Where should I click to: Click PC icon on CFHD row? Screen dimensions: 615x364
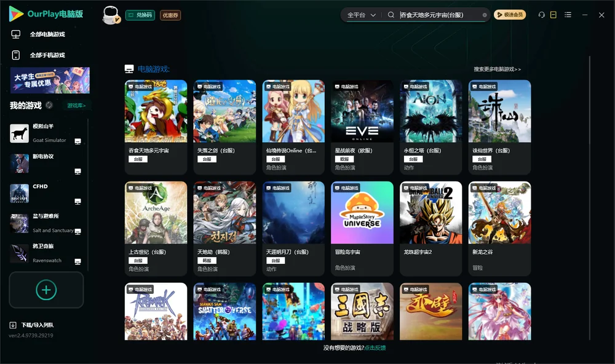[x=77, y=202]
